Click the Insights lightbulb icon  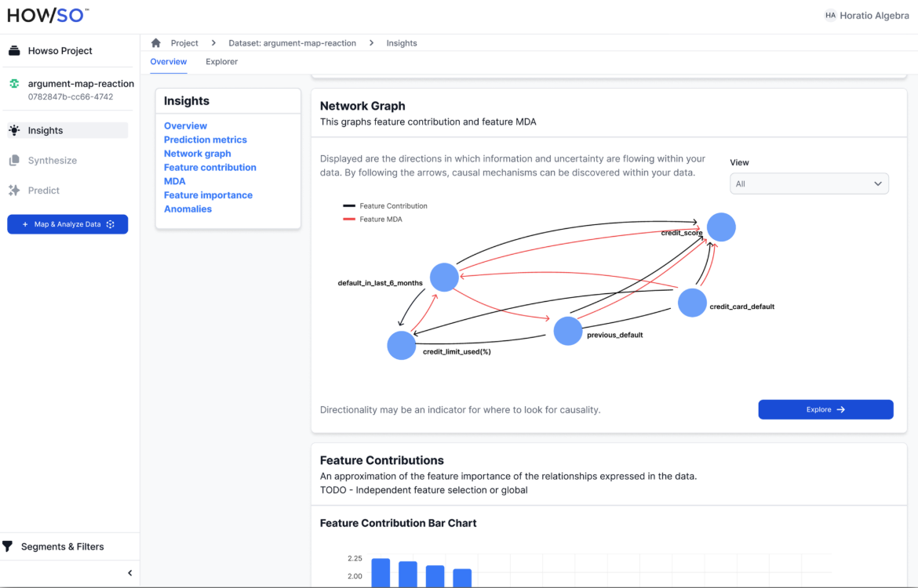coord(14,131)
